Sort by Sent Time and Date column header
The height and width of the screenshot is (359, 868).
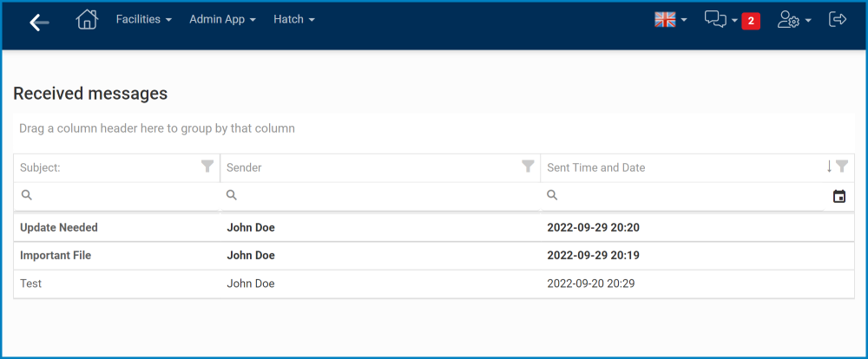[596, 167]
